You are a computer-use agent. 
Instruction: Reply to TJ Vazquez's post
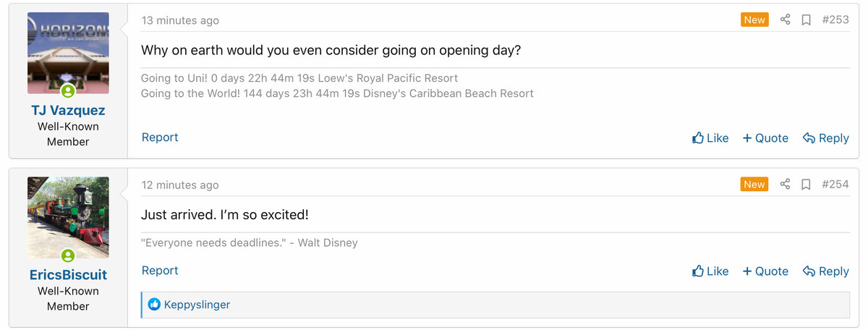825,137
